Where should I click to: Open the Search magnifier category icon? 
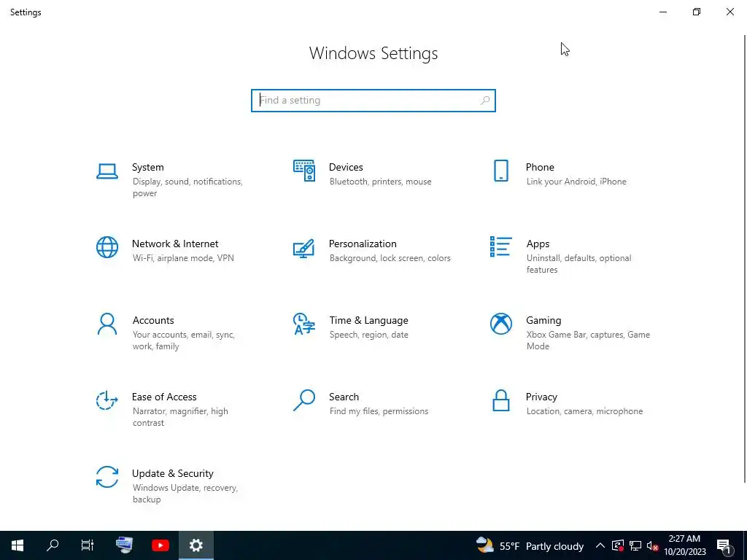pyautogui.click(x=304, y=400)
